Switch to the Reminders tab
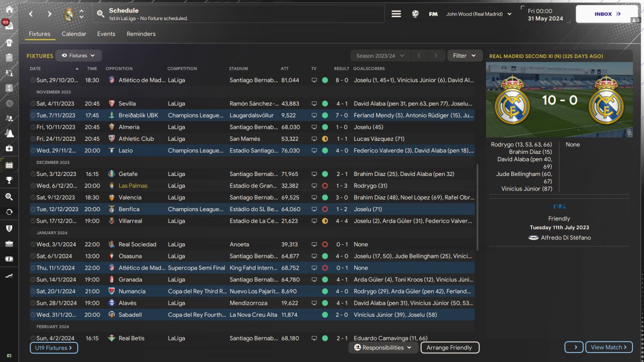This screenshot has height=362, width=644. 141,34
